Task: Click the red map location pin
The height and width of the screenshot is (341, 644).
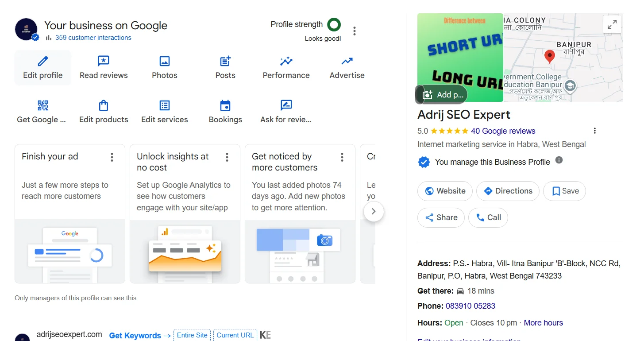Action: (x=549, y=57)
